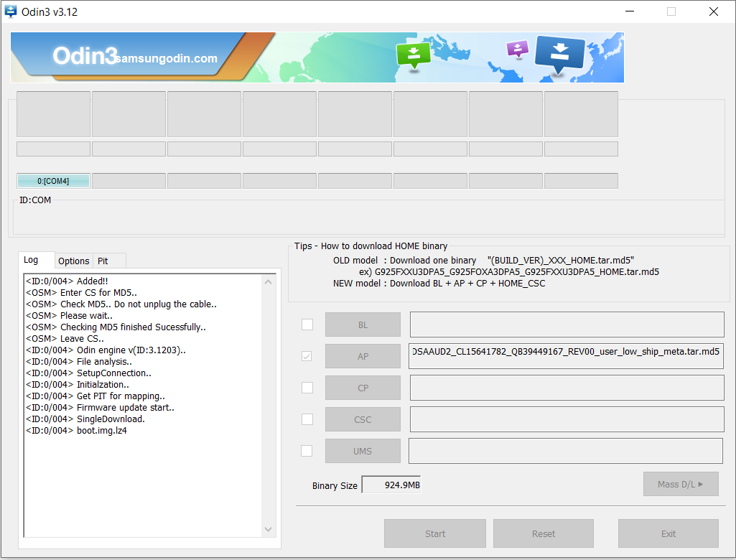
Task: Click the BL file path field
Action: pos(567,325)
